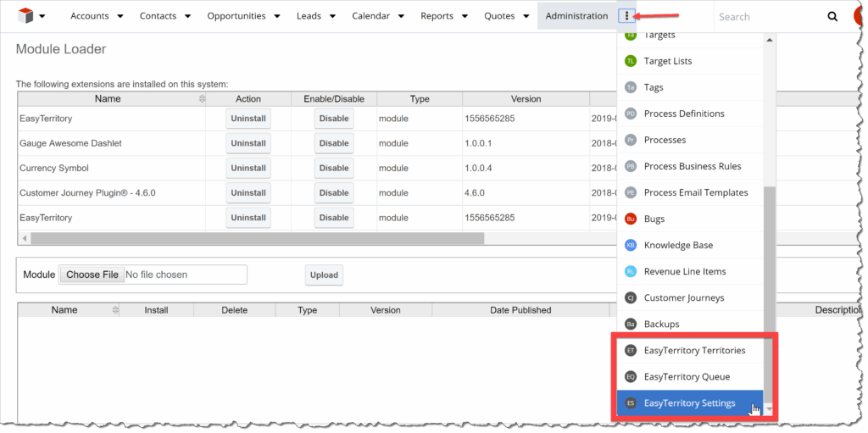Click the Target Lists module icon
Image resolution: width=868 pixels, height=433 pixels.
click(631, 61)
